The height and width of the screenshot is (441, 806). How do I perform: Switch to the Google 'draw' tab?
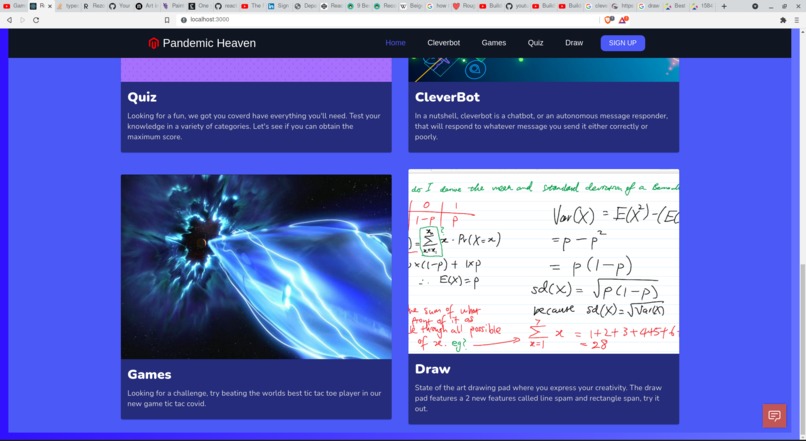coord(650,6)
